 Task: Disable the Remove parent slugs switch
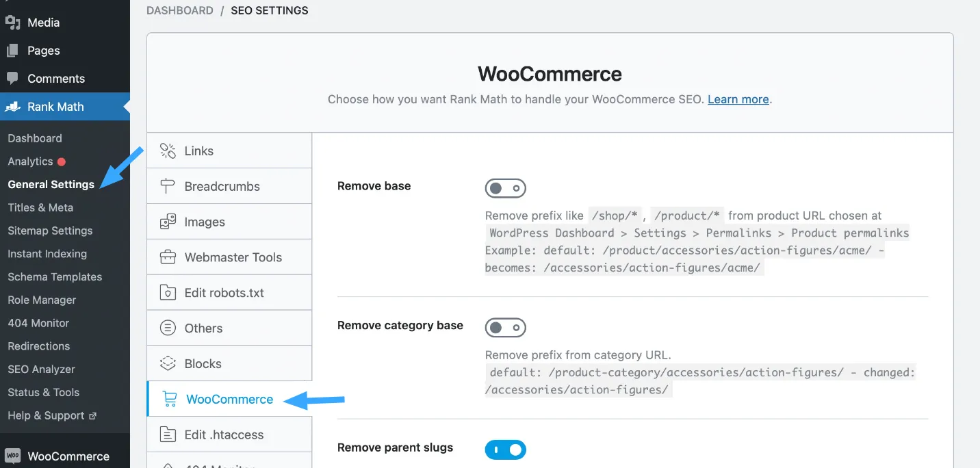click(505, 450)
